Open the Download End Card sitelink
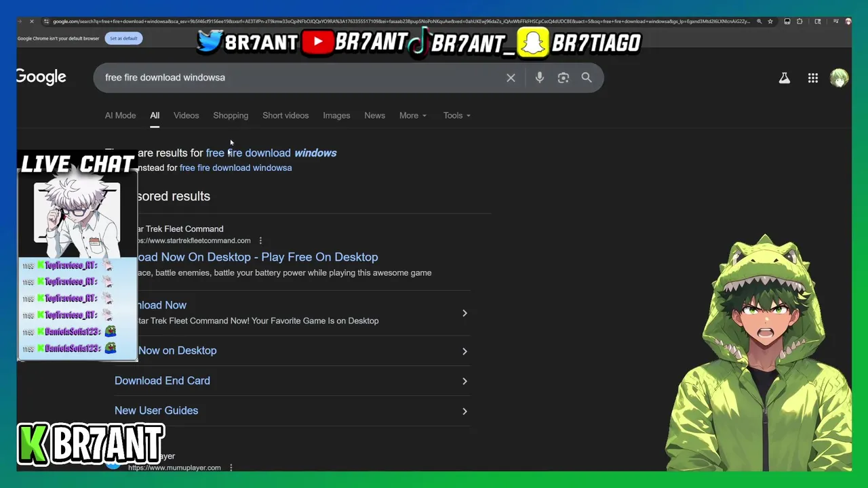The width and height of the screenshot is (868, 488). coord(162,381)
